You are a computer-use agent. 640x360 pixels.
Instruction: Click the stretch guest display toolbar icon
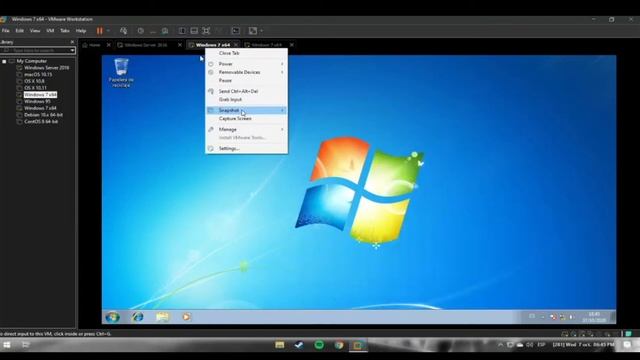(x=253, y=31)
